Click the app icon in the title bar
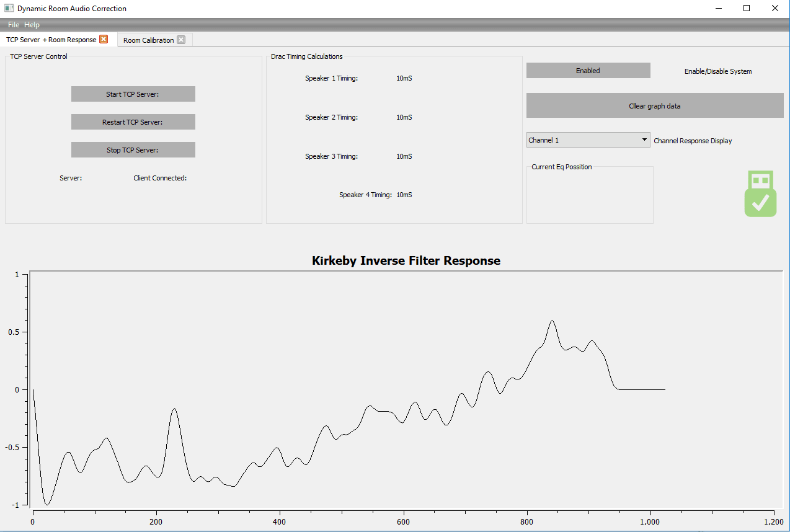790x532 pixels. [9, 9]
